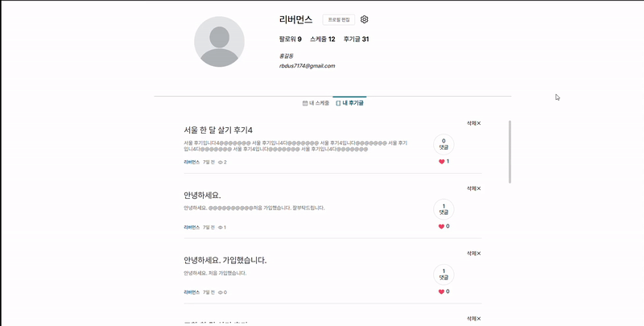Like the 서울 한 달 살기 후기4 heart

click(441, 161)
